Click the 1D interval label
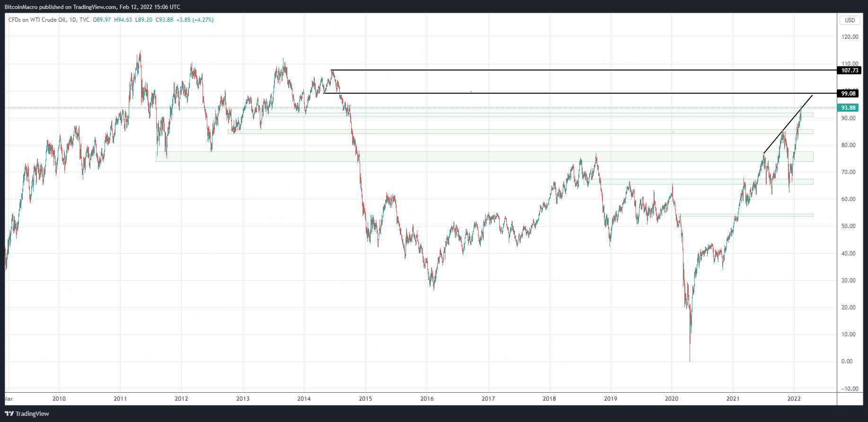This screenshot has height=422, width=868. pos(72,20)
